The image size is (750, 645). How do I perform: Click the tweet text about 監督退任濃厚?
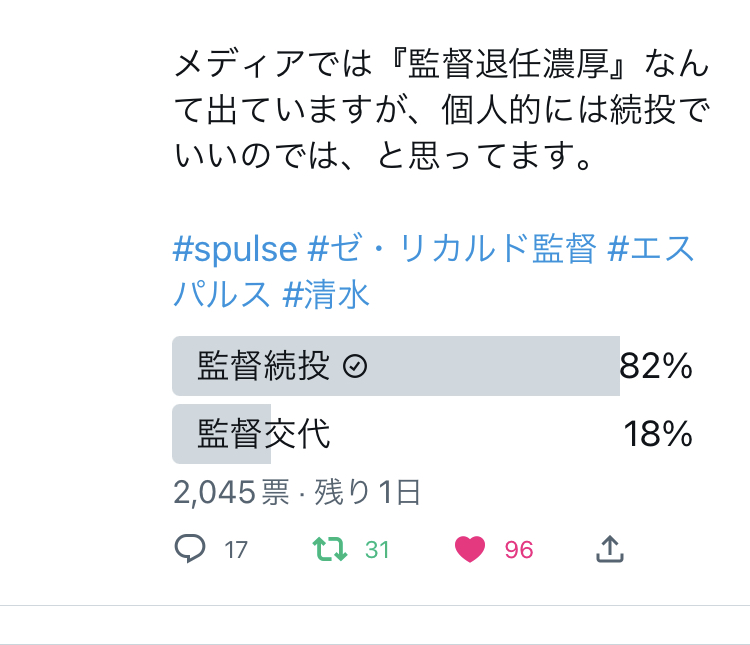point(441,111)
